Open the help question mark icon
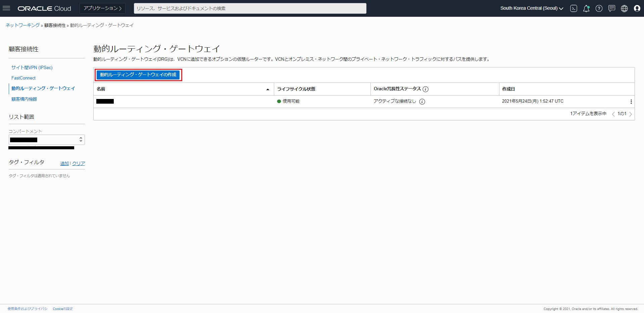The height and width of the screenshot is (313, 644). (599, 8)
